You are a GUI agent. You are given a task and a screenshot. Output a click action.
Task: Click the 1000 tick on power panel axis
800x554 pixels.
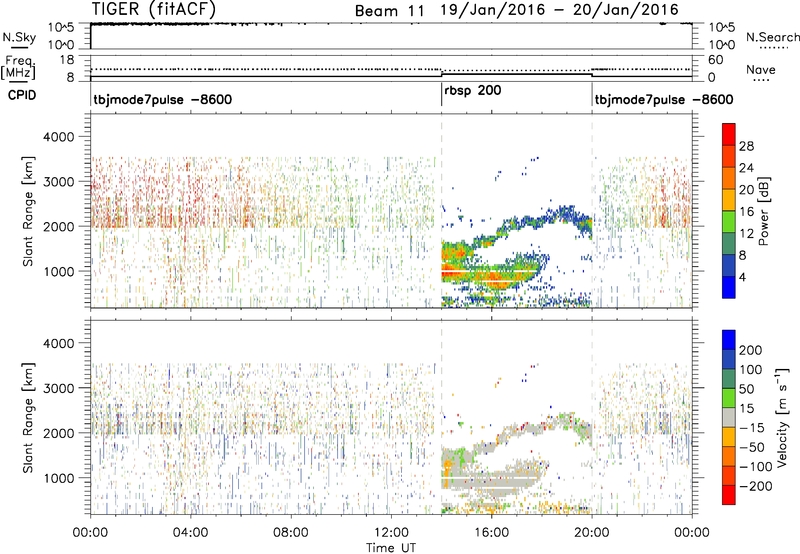58,271
